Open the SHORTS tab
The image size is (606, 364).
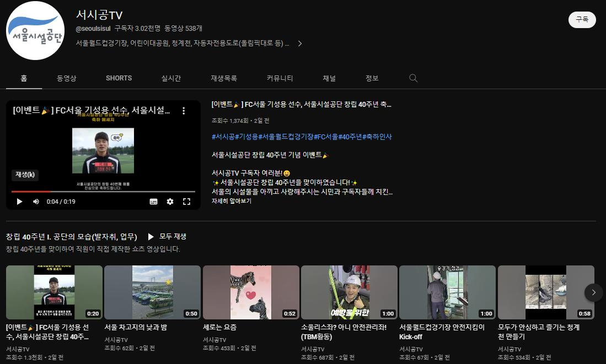[x=119, y=78]
